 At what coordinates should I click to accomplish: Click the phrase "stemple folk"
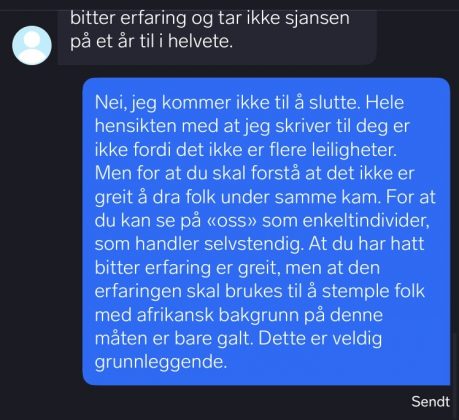pos(373,291)
